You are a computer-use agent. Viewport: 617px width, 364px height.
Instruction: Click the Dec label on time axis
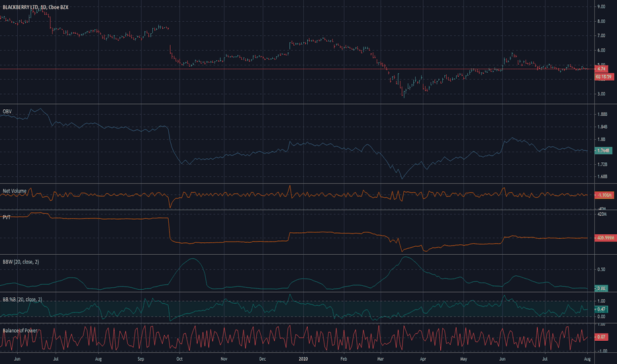pyautogui.click(x=262, y=359)
